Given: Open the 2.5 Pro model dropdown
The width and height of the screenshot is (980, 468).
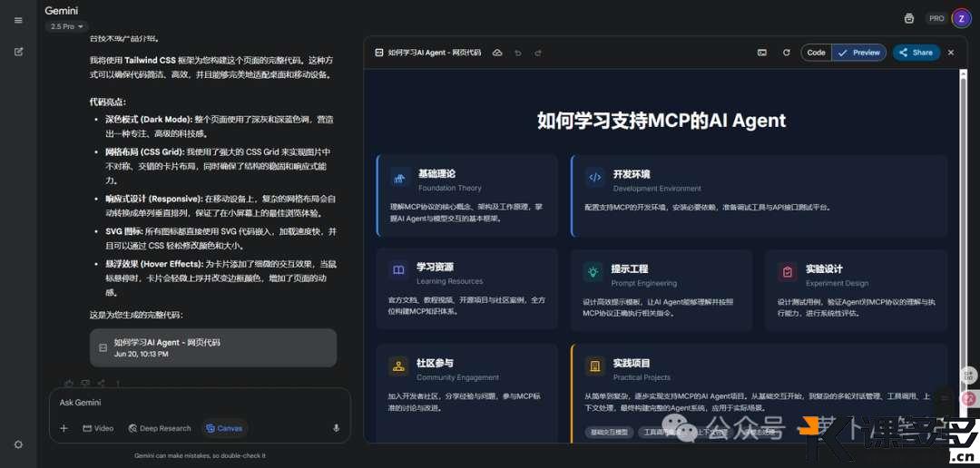Looking at the screenshot, I should point(67,27).
